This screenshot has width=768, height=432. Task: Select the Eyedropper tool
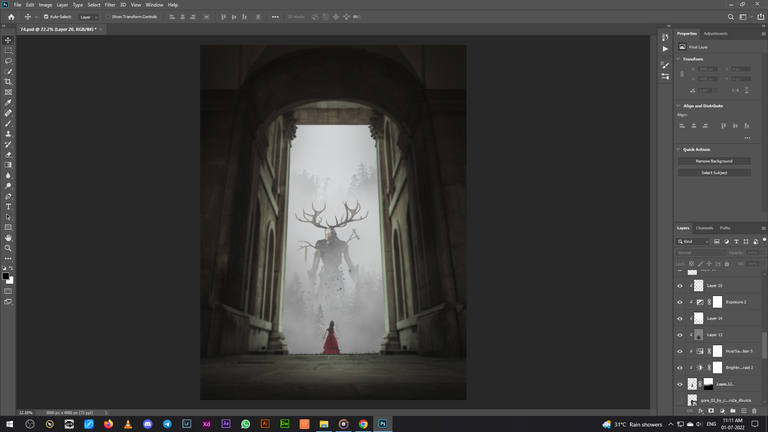[x=8, y=103]
